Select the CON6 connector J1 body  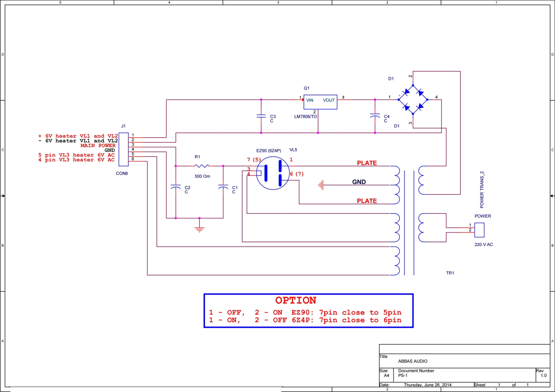point(123,149)
